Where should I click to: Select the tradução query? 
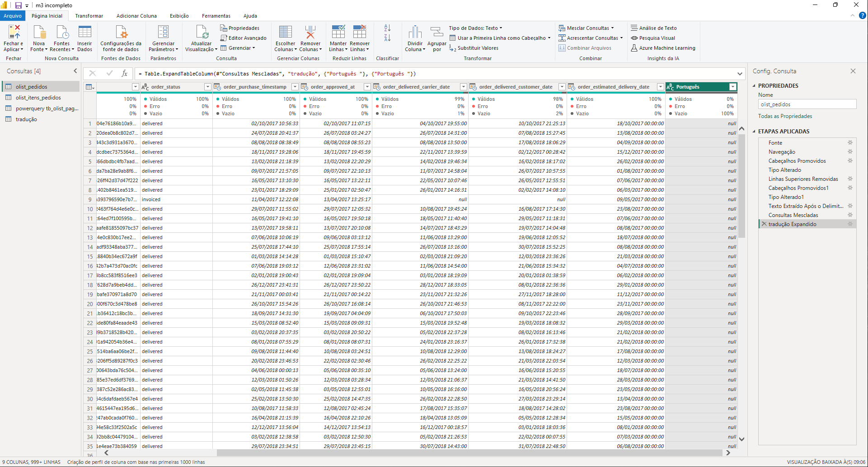(41, 119)
